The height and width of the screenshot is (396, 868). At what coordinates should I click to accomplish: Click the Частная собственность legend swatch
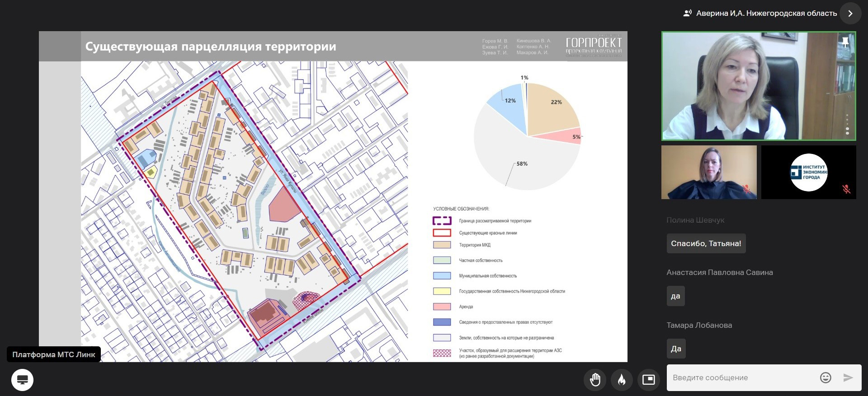point(442,260)
